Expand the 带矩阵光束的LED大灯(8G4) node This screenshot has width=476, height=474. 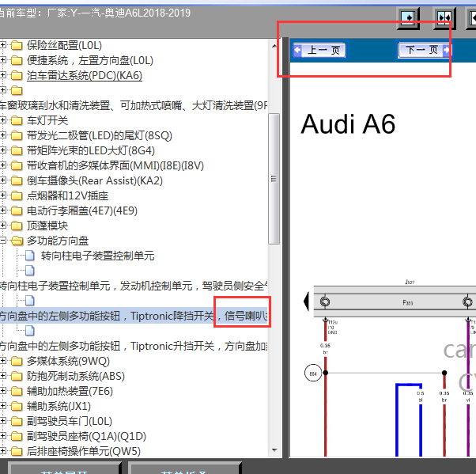pyautogui.click(x=2, y=150)
